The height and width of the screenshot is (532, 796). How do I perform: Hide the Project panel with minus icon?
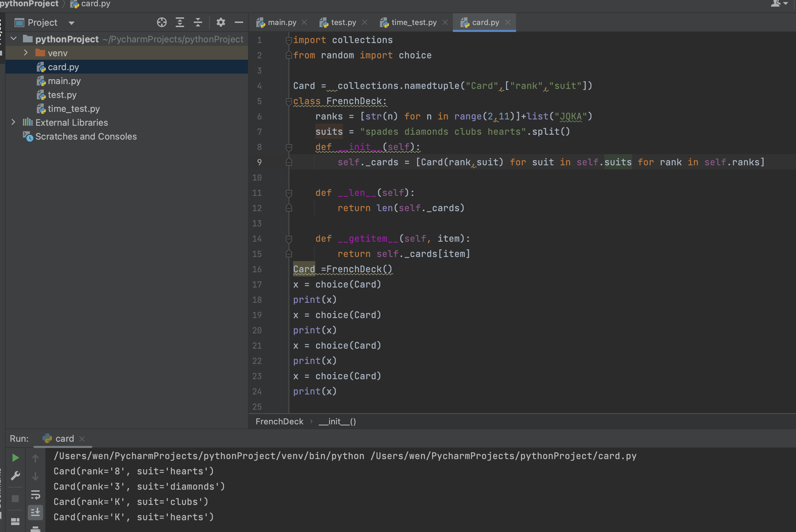click(x=239, y=23)
